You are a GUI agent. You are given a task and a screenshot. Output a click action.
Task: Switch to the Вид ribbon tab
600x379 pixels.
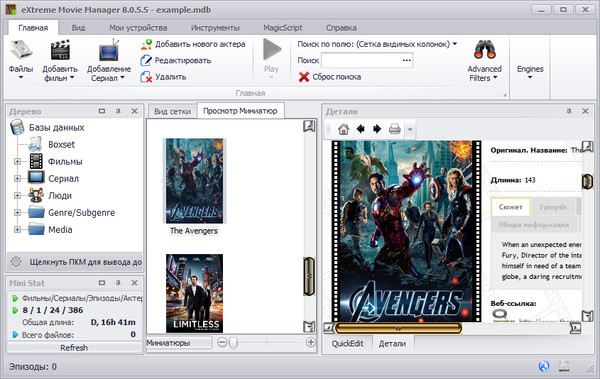pos(78,28)
